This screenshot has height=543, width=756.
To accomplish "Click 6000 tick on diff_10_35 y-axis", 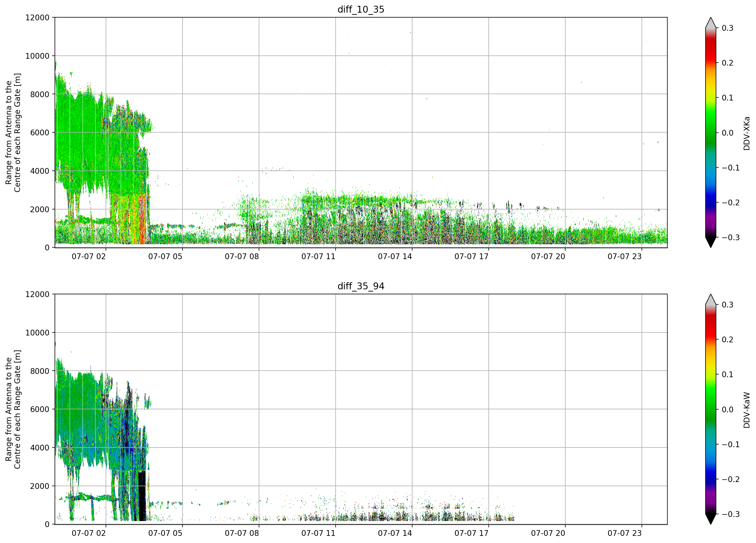I will pyautogui.click(x=40, y=132).
